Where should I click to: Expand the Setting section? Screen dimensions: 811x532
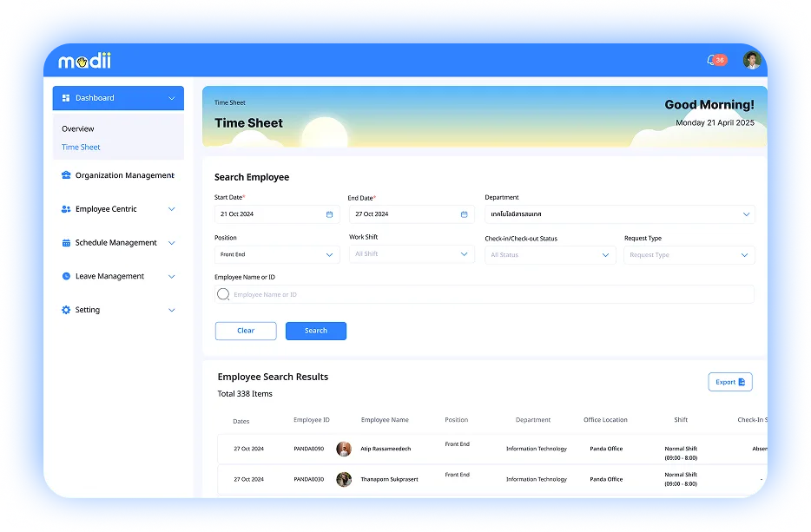172,310
